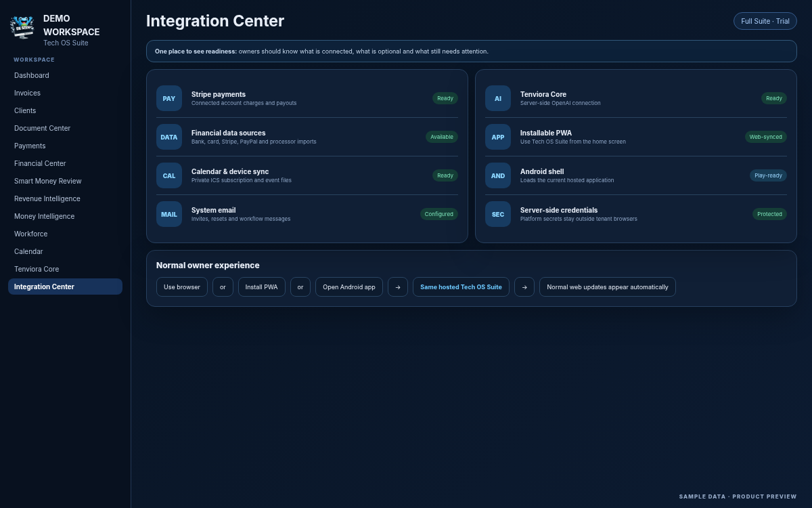Click the DATA icon for Financial data sources
The width and height of the screenshot is (812, 508).
point(169,137)
